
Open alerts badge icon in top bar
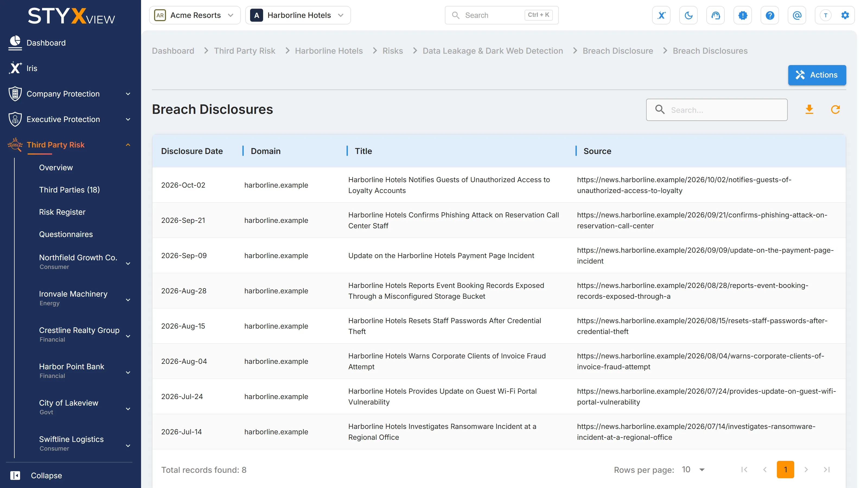pyautogui.click(x=743, y=15)
